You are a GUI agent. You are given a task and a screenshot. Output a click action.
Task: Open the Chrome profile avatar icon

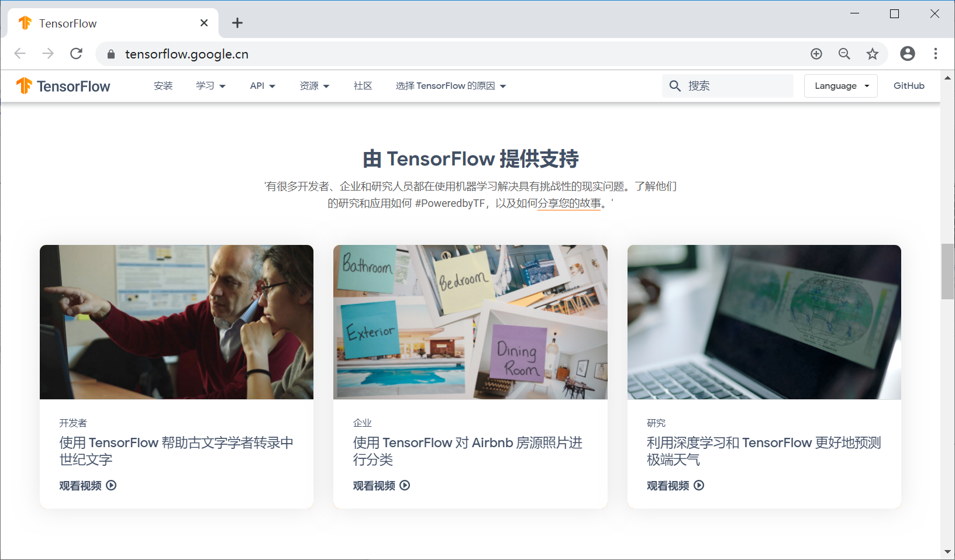coord(907,54)
